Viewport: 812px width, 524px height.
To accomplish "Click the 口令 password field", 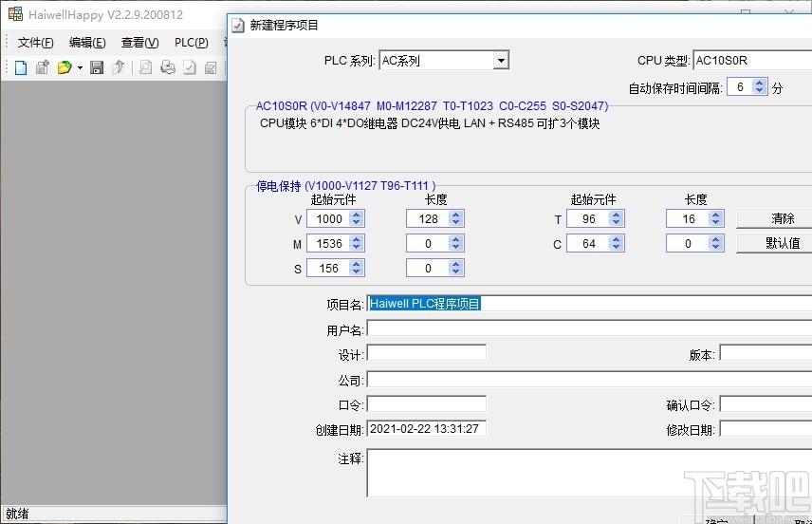I will pos(427,403).
